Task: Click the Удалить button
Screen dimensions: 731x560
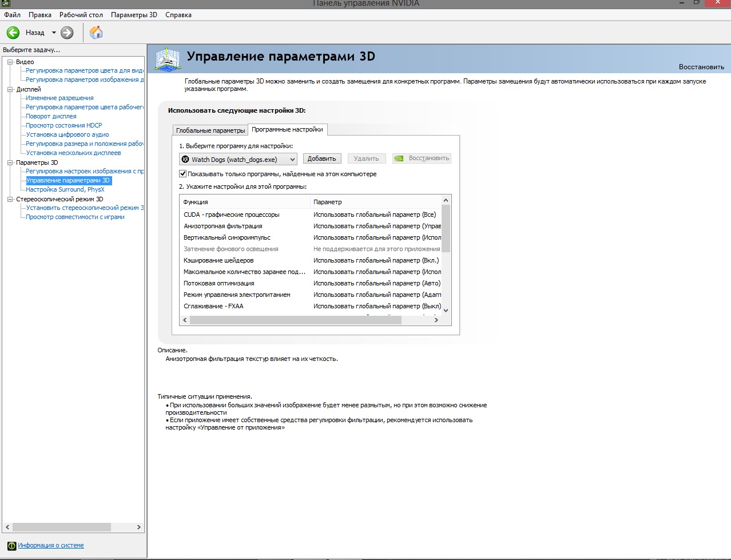Action: (x=367, y=158)
